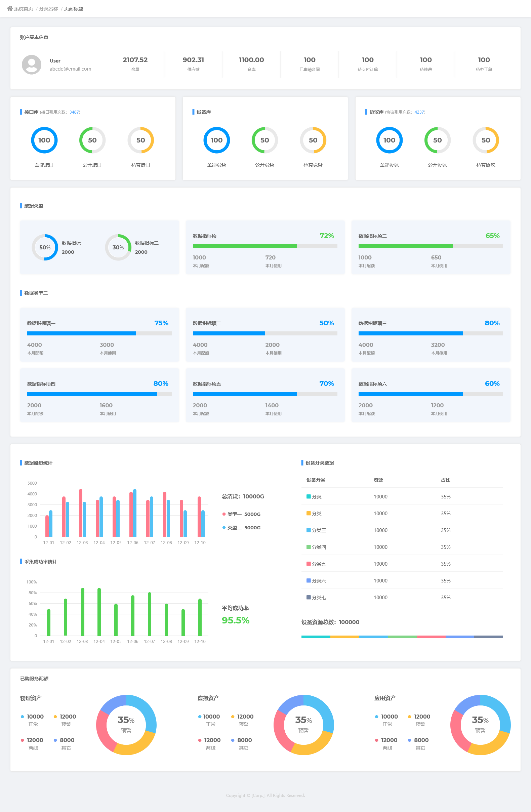Click the abcde@email.com address
This screenshot has height=812, width=531.
click(70, 69)
